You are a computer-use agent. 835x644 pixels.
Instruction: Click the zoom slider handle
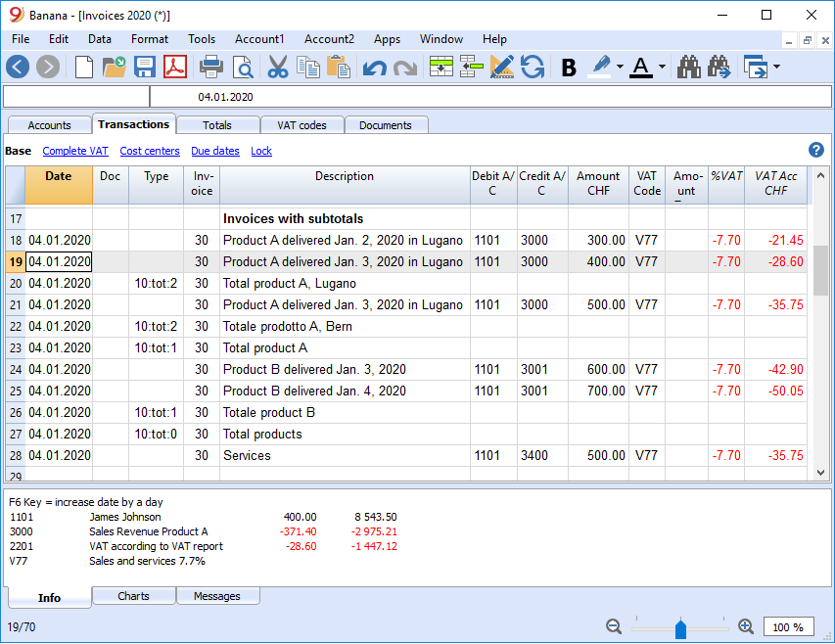(680, 628)
